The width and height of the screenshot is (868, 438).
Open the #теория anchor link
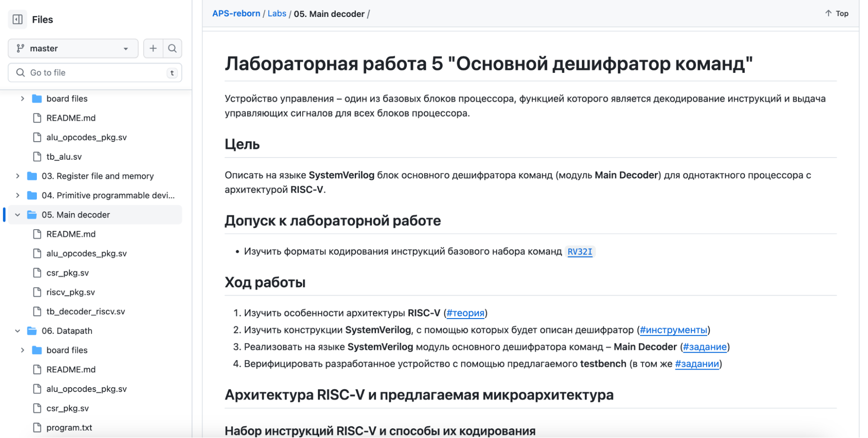[465, 312]
